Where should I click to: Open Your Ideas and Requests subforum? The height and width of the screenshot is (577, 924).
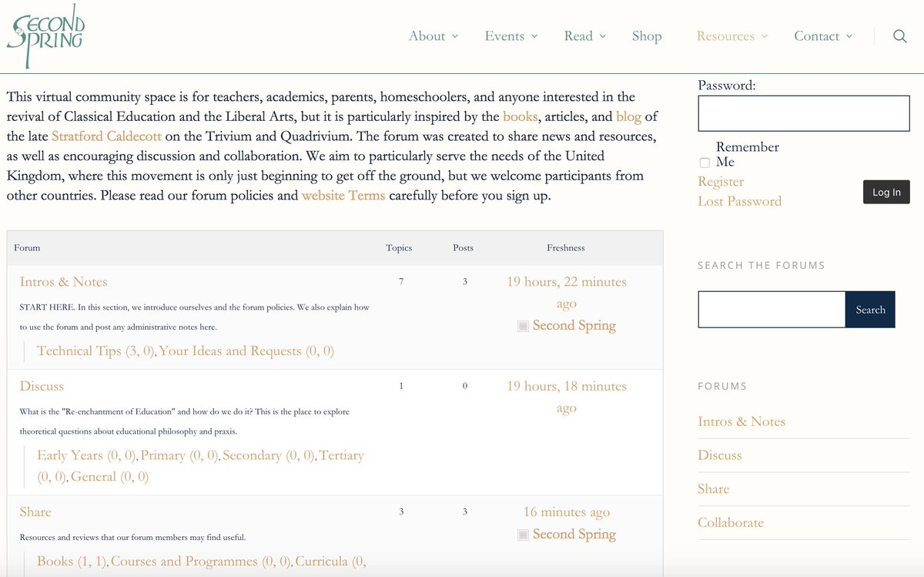[x=246, y=351]
